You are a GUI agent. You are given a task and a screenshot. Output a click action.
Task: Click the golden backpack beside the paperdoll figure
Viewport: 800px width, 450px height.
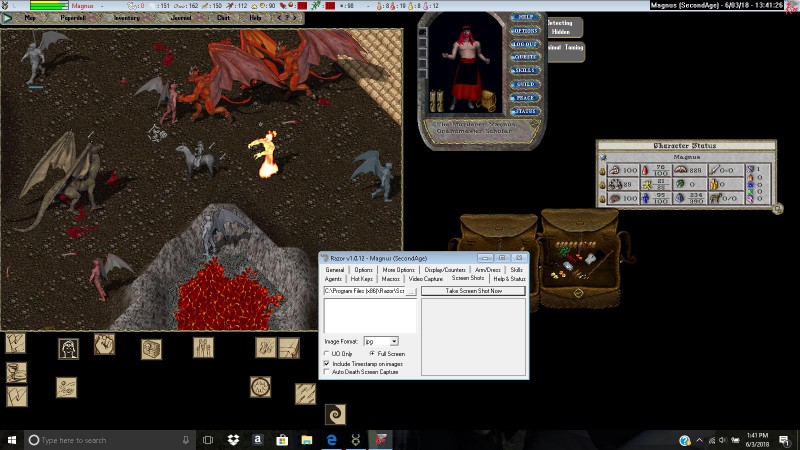click(x=488, y=101)
